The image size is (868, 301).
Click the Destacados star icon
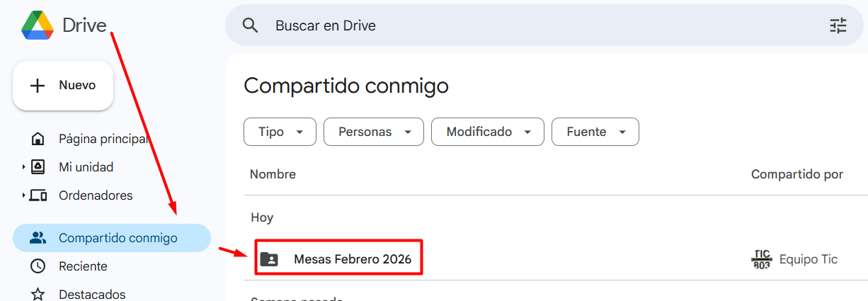coord(38,294)
